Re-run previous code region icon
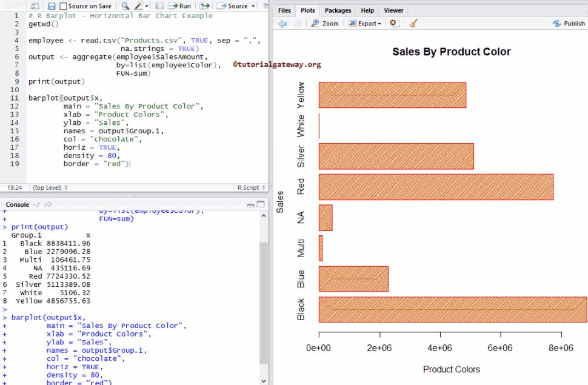Image resolution: width=588 pixels, height=385 pixels. 204,5
